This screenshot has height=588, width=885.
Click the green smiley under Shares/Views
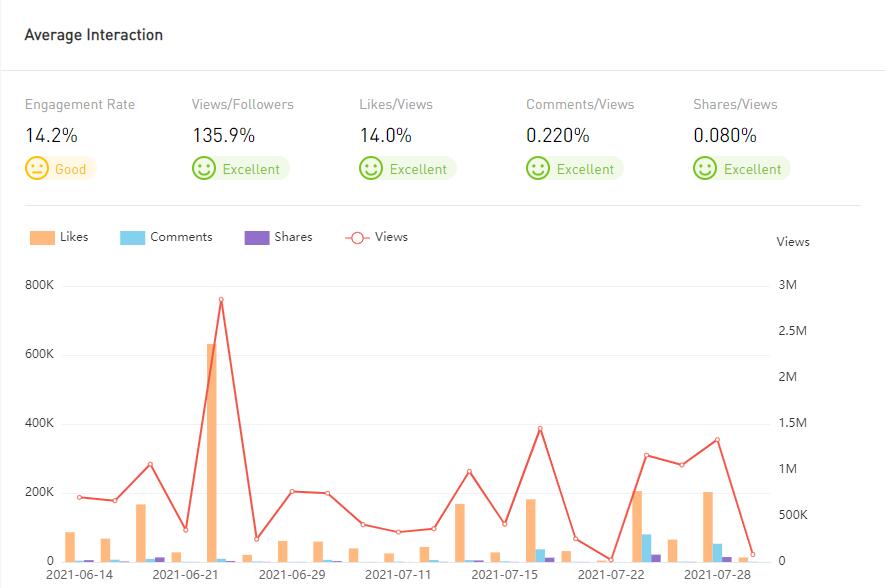[705, 169]
